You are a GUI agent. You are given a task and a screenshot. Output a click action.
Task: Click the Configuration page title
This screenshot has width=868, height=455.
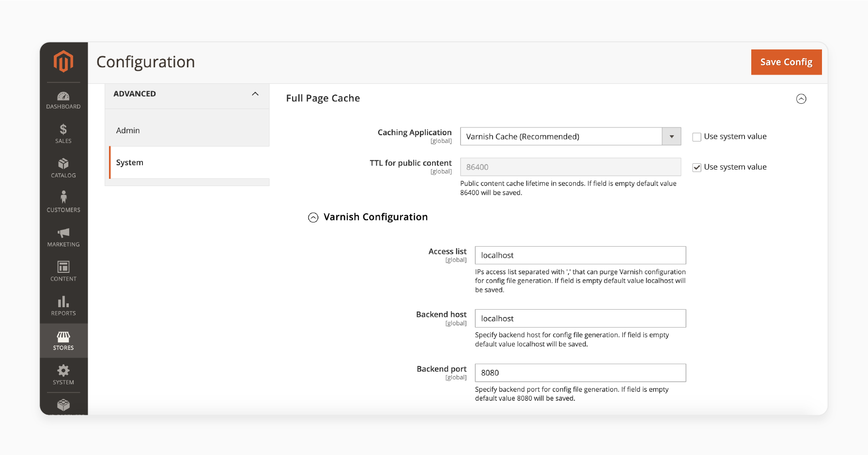(x=146, y=62)
